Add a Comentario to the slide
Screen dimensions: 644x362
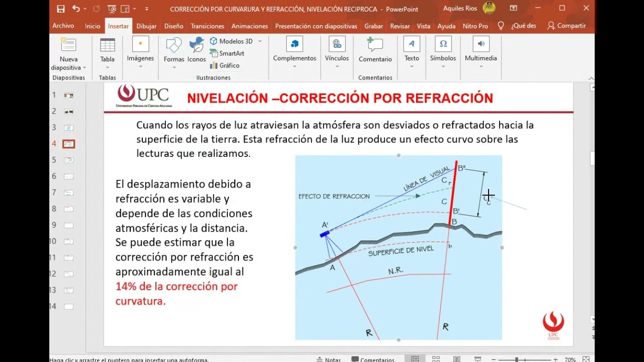(375, 50)
